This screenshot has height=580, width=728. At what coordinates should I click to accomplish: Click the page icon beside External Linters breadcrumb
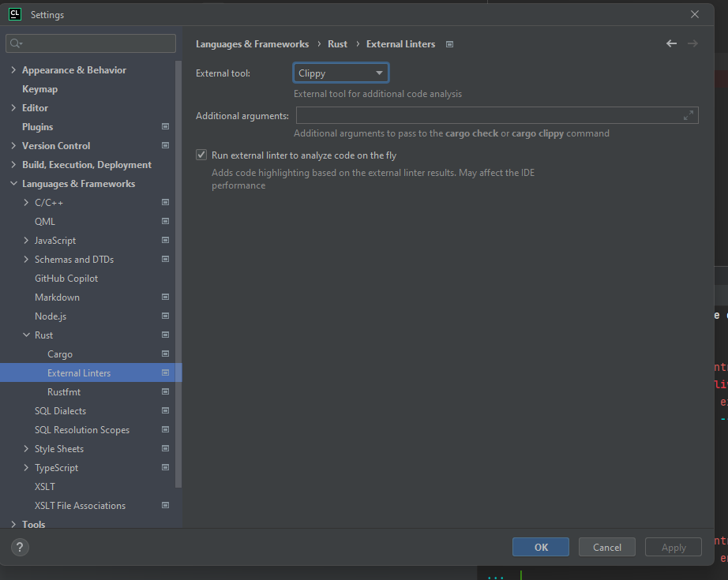point(449,44)
